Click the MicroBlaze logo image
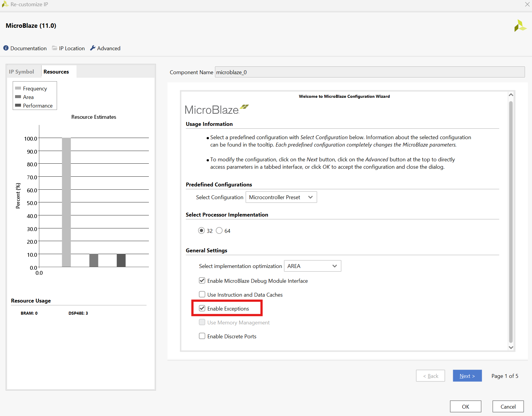 point(217,110)
